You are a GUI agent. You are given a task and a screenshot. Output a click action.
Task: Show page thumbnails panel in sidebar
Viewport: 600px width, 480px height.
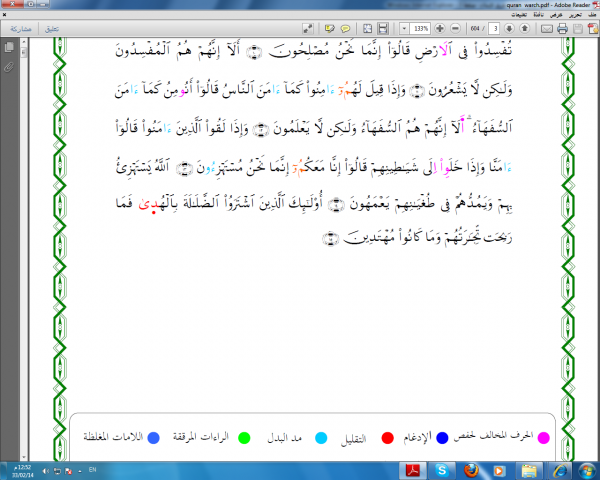click(x=9, y=47)
